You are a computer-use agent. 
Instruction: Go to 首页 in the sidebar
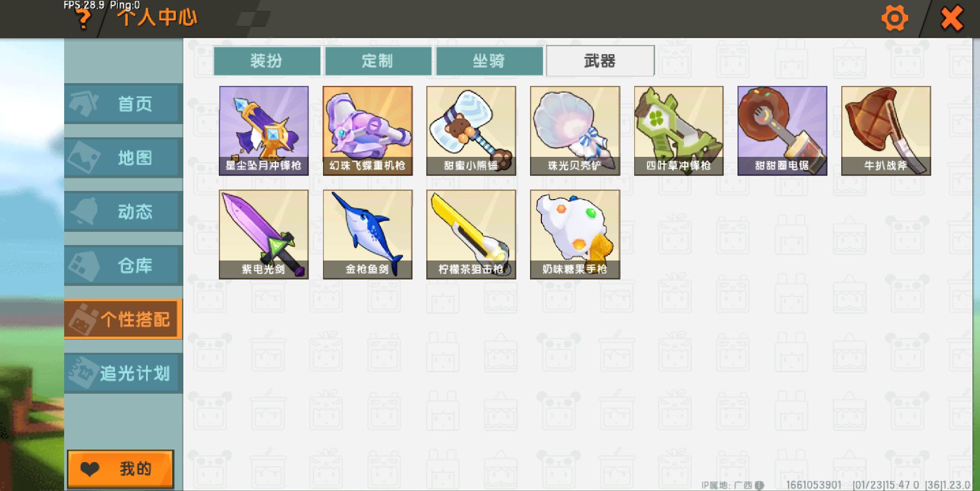click(123, 104)
